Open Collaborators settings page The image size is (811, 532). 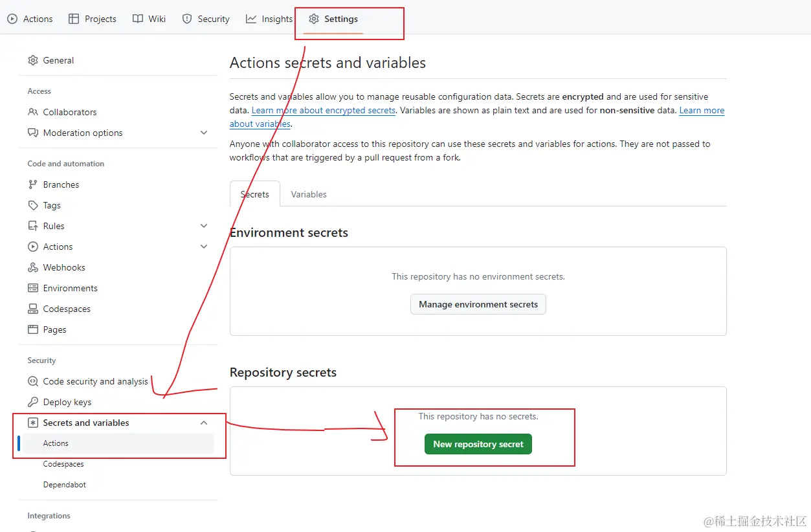point(70,112)
